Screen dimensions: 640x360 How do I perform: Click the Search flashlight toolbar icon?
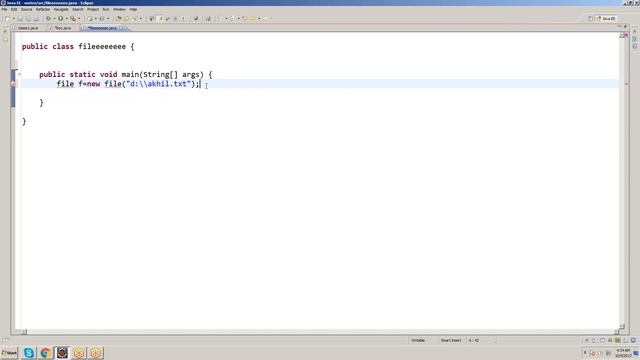(x=135, y=18)
